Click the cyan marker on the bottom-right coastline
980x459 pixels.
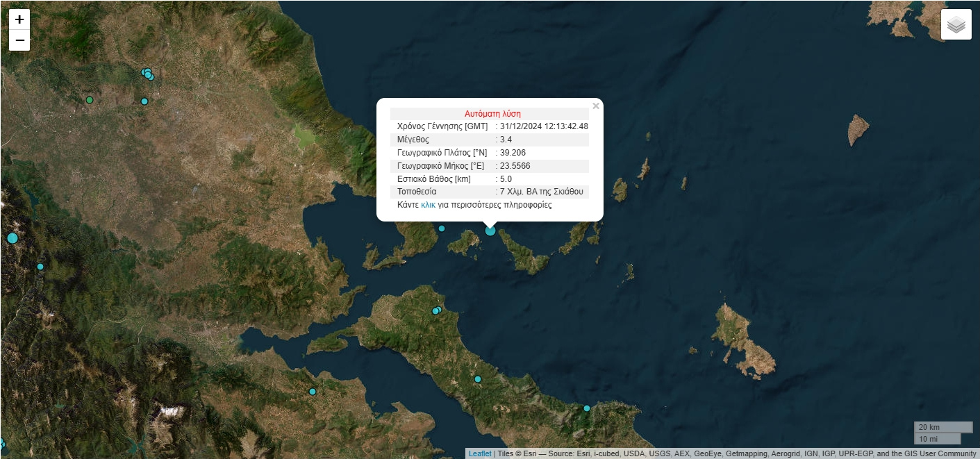click(x=587, y=408)
